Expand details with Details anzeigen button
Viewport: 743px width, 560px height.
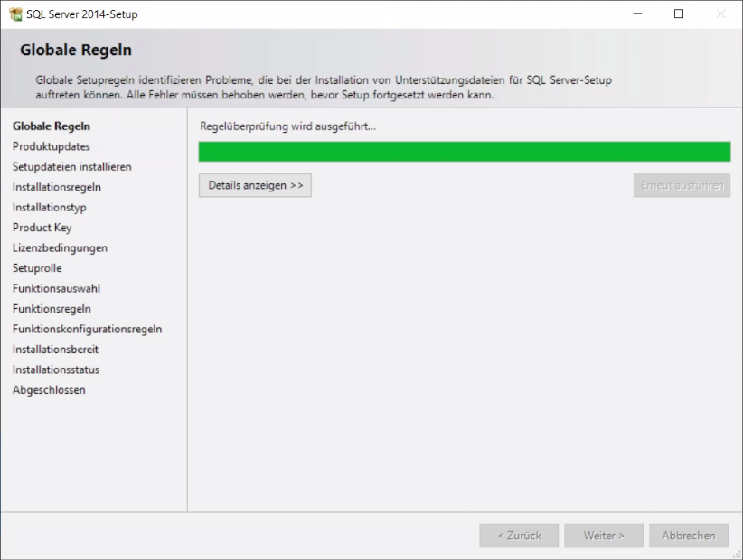click(x=255, y=185)
